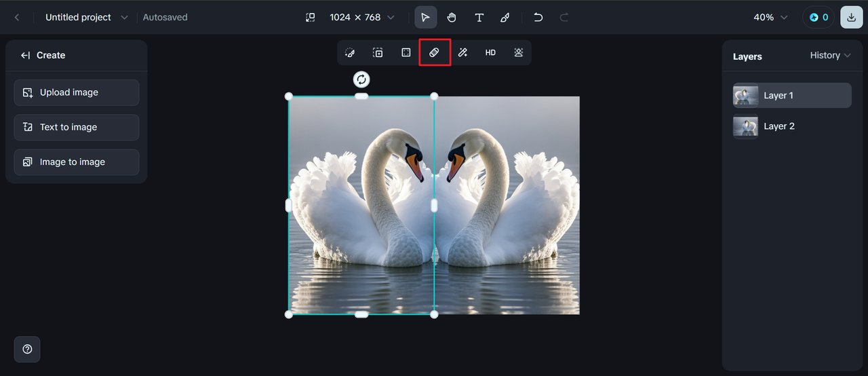Click the Layers panel heading

point(747,56)
